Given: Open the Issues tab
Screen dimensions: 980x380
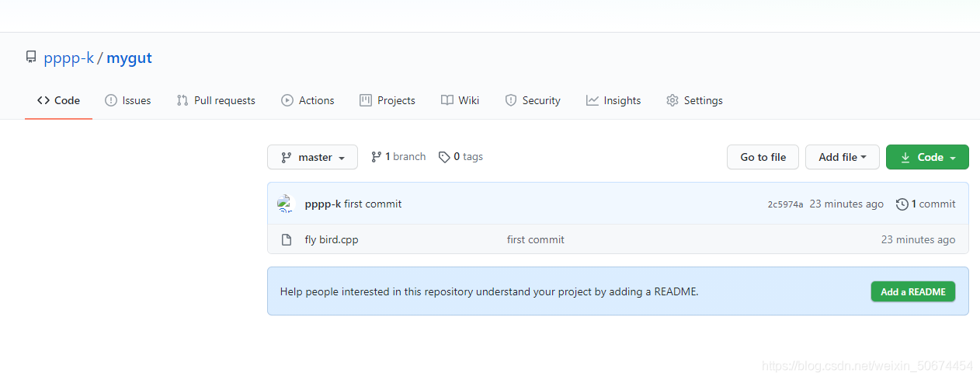Looking at the screenshot, I should [128, 100].
